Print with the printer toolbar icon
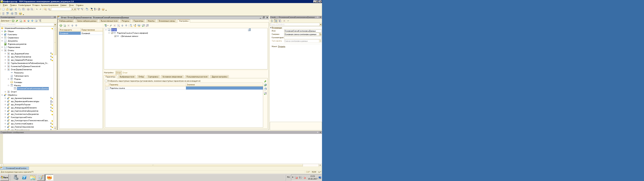This screenshot has height=181, width=644. pos(28,9)
